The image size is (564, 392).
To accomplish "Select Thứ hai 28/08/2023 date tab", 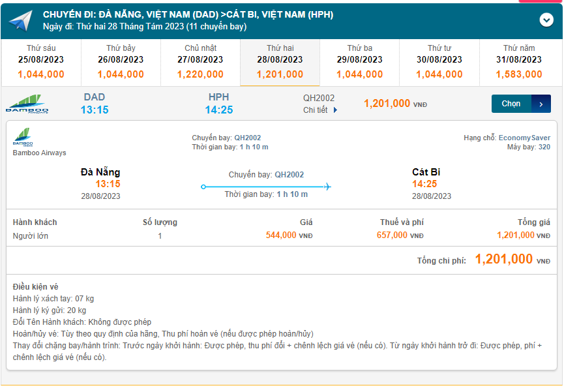I will tap(280, 63).
